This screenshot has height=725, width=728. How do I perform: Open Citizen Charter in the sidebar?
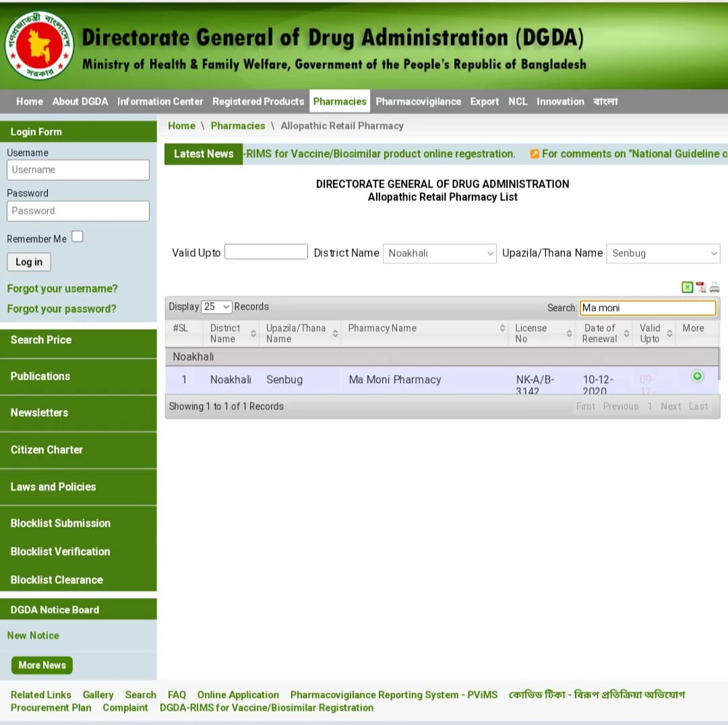pyautogui.click(x=78, y=450)
